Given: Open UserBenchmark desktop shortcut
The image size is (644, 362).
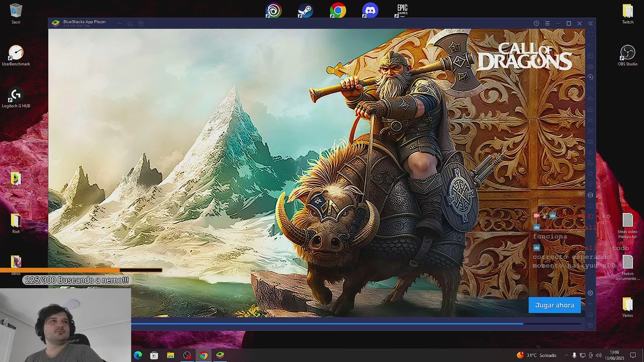Looking at the screenshot, I should 16,55.
